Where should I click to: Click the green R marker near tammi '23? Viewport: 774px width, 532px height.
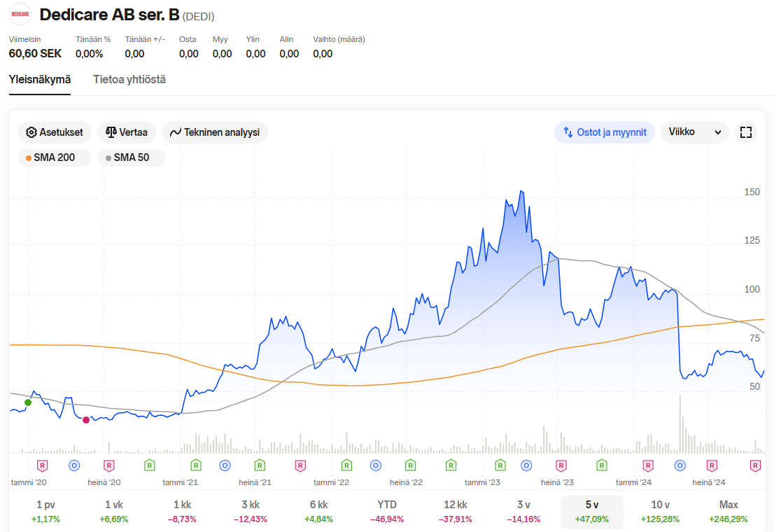pyautogui.click(x=500, y=465)
